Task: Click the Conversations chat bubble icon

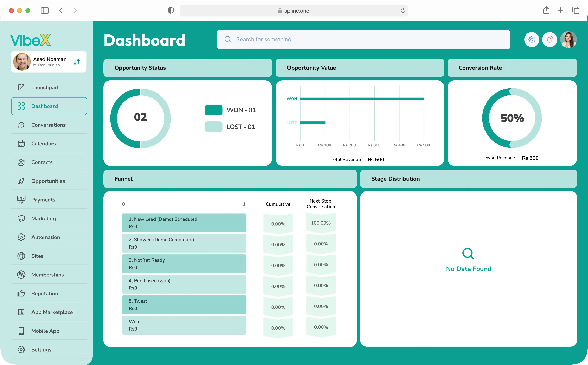Action: tap(21, 125)
